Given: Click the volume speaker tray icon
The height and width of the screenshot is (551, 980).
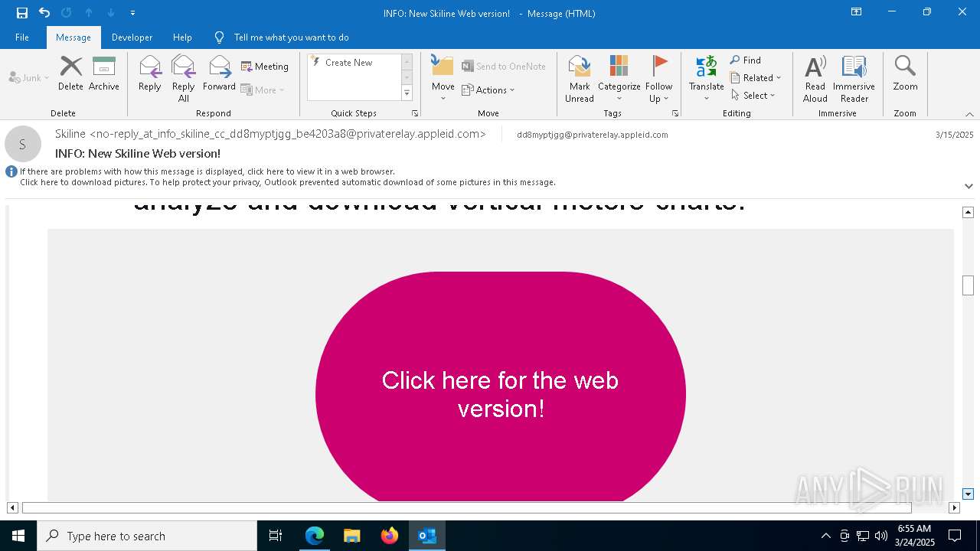Looking at the screenshot, I should pos(881,536).
